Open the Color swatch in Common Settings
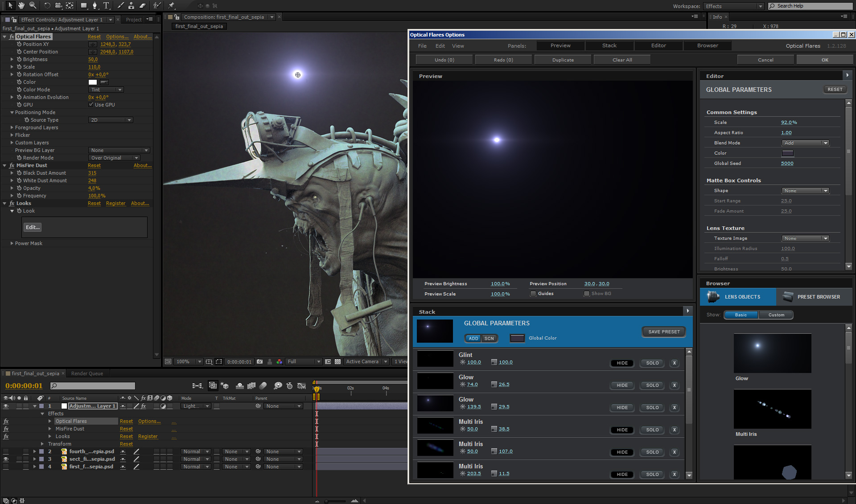Viewport: 856px width, 504px height. pyautogui.click(x=788, y=153)
